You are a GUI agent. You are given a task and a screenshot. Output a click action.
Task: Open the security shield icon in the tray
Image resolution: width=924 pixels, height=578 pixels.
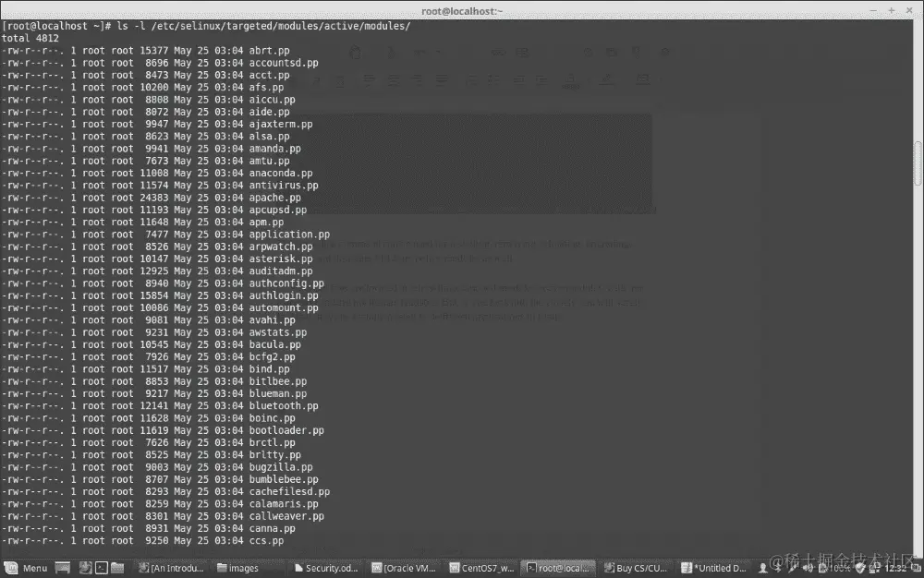pos(857,568)
